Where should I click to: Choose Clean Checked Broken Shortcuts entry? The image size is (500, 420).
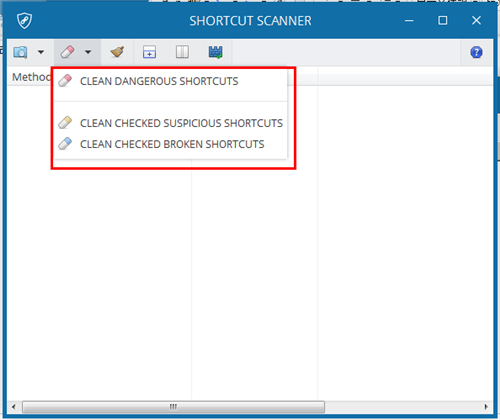170,144
